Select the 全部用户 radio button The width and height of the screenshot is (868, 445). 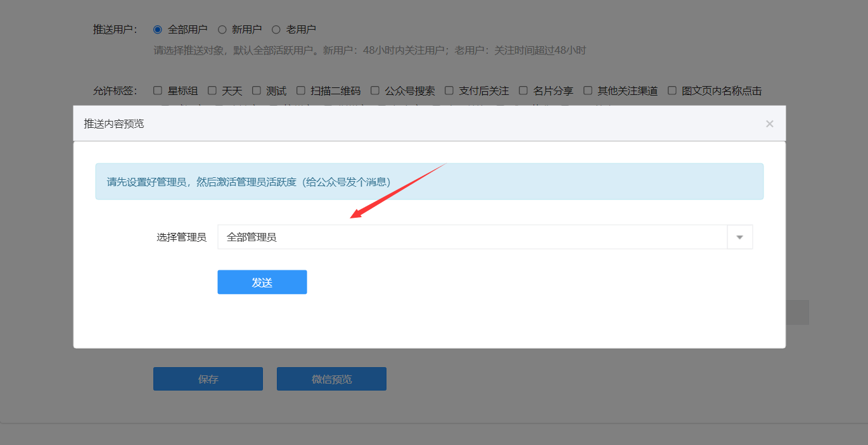pyautogui.click(x=158, y=29)
